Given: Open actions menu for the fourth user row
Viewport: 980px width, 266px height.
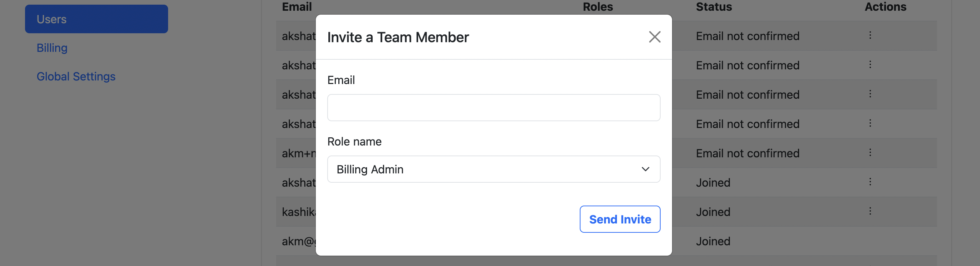Looking at the screenshot, I should click(x=870, y=123).
